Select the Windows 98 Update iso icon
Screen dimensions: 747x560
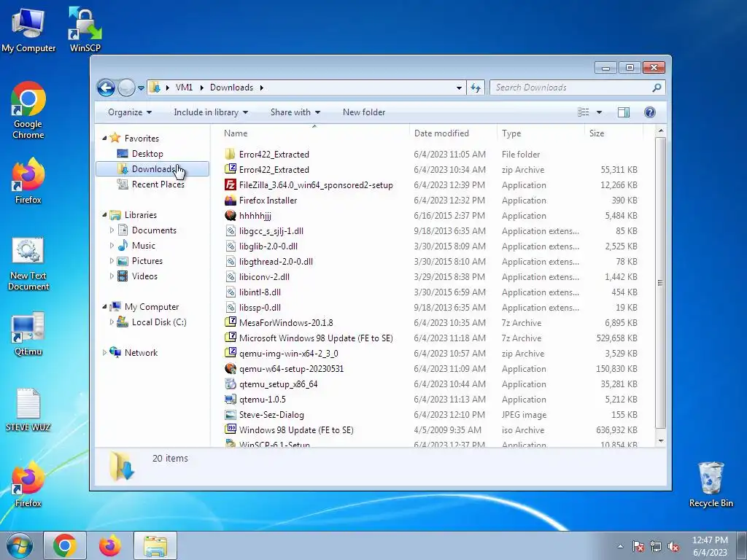pos(230,430)
